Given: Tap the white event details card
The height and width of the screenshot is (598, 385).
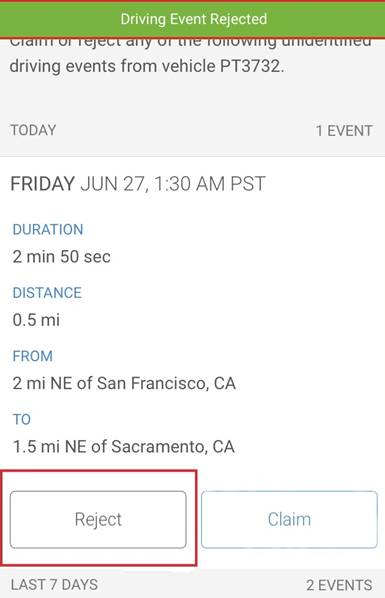Looking at the screenshot, I should 192,362.
